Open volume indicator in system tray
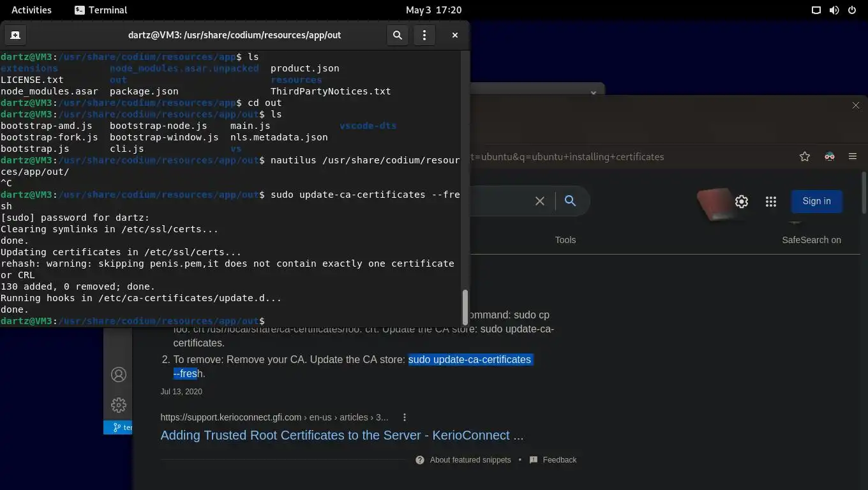Viewport: 868px width, 490px height. (x=834, y=10)
